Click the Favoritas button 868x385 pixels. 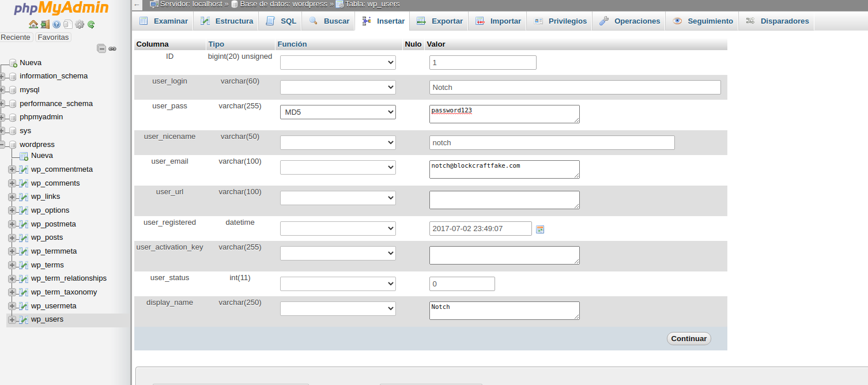53,37
